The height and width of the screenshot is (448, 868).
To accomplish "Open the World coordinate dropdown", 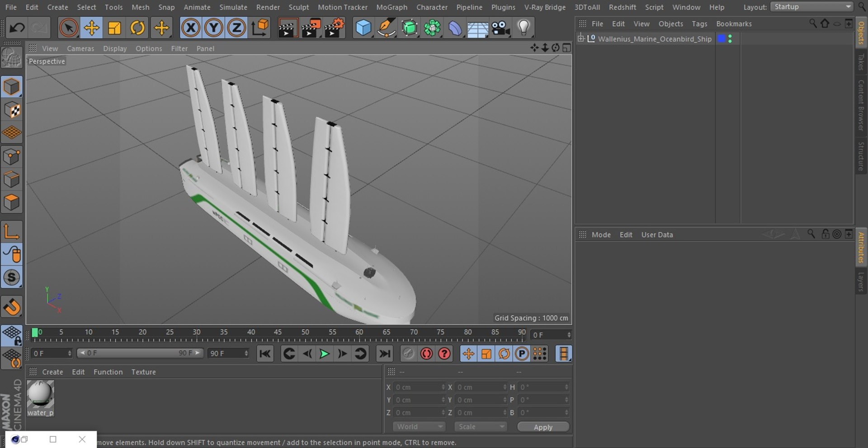I will click(x=419, y=427).
